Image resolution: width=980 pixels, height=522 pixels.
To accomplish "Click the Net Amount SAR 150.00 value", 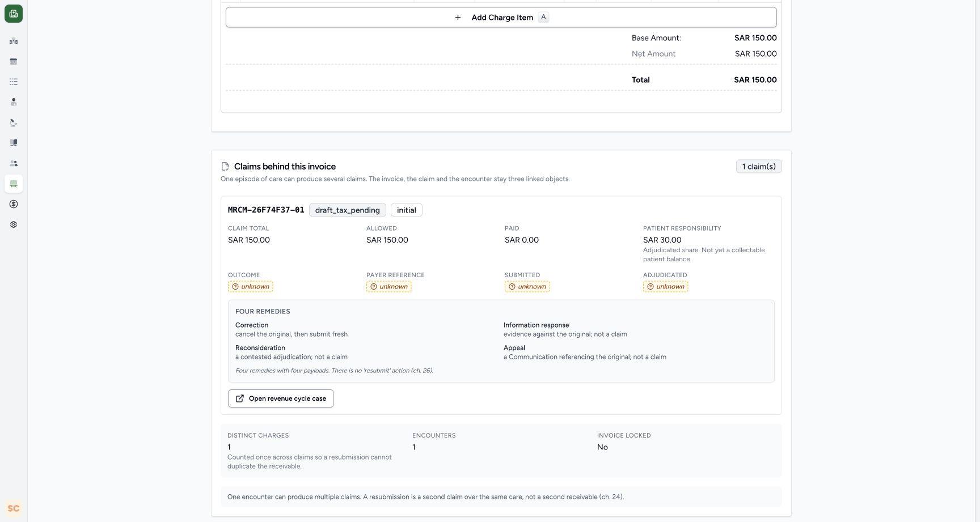I will tap(756, 54).
